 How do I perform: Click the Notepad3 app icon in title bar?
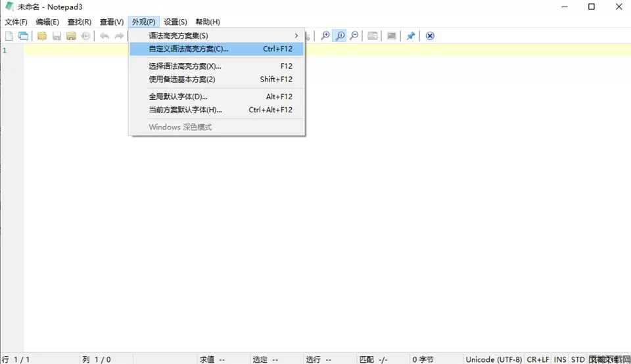9,7
